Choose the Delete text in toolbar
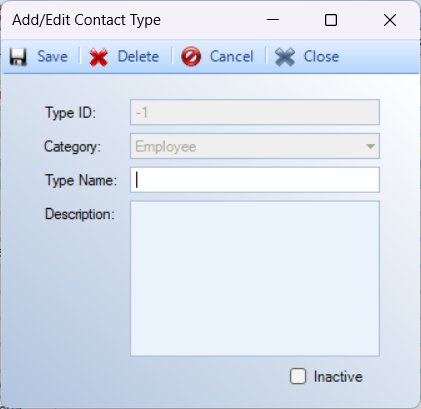Image resolution: width=421 pixels, height=409 pixels. tap(138, 56)
